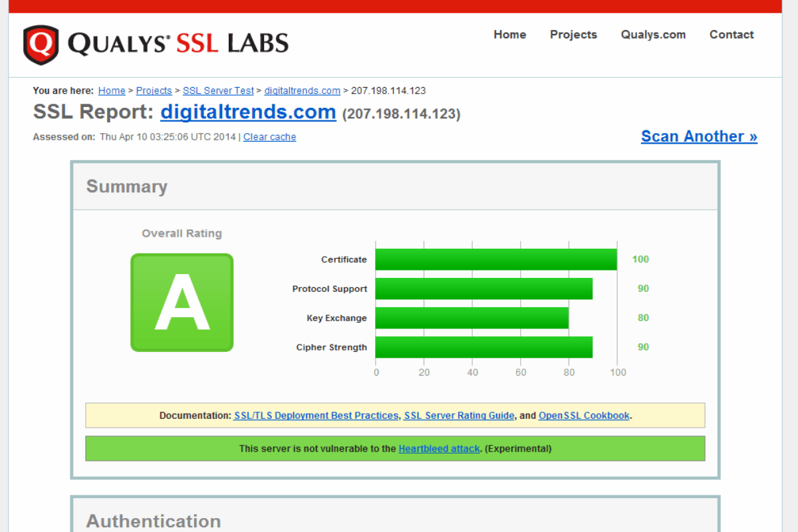Screen dimensions: 798x532
Task: Click the IP address 207.198.114.123 in the title
Action: (x=401, y=114)
